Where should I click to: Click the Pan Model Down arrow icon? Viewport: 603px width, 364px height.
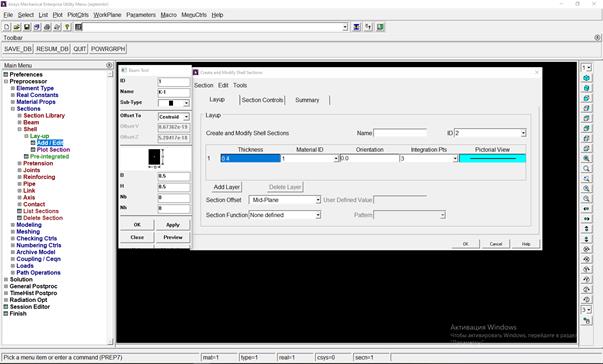586,239
